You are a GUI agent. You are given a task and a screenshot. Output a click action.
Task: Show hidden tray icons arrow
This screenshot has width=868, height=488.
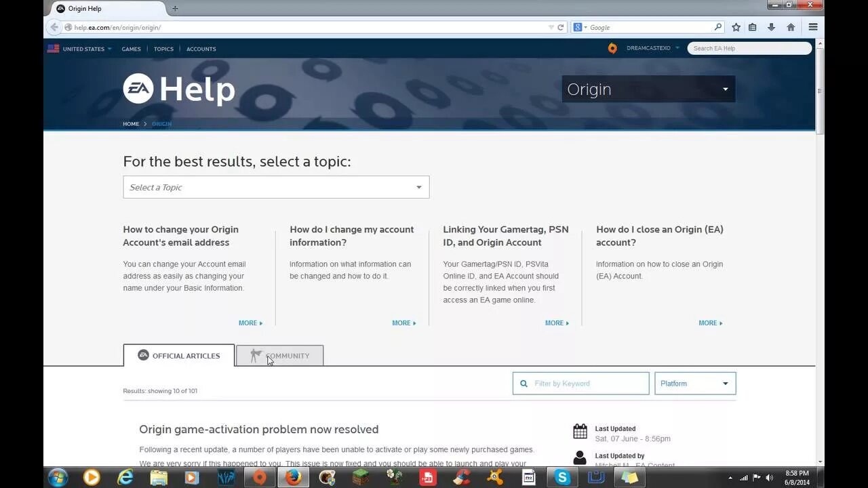(731, 478)
